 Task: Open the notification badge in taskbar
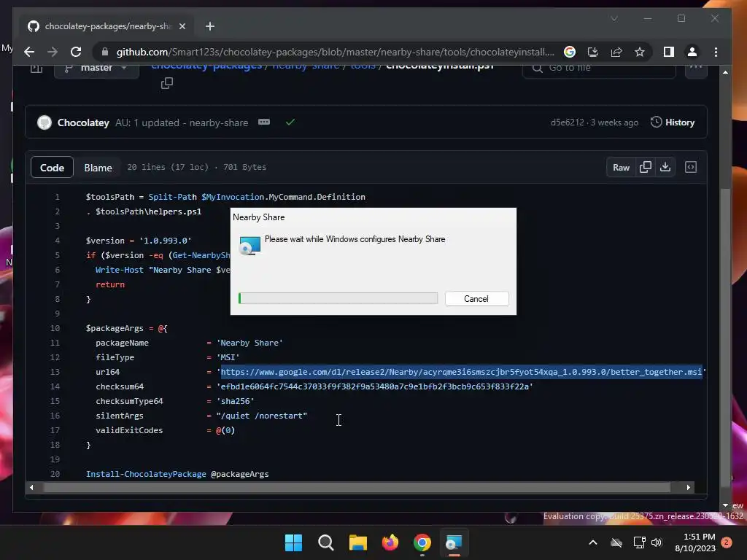pyautogui.click(x=727, y=542)
